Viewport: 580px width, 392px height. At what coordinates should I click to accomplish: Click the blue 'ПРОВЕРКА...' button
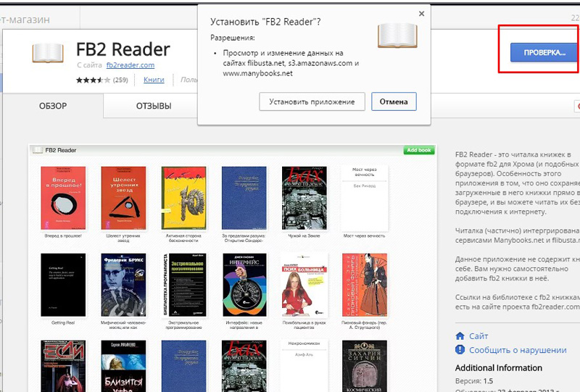[544, 52]
